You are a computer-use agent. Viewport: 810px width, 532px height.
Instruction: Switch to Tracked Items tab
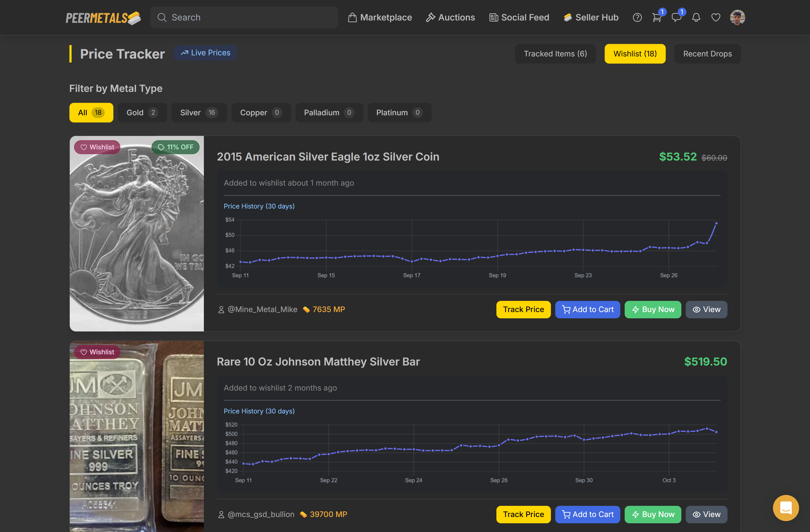click(x=555, y=54)
